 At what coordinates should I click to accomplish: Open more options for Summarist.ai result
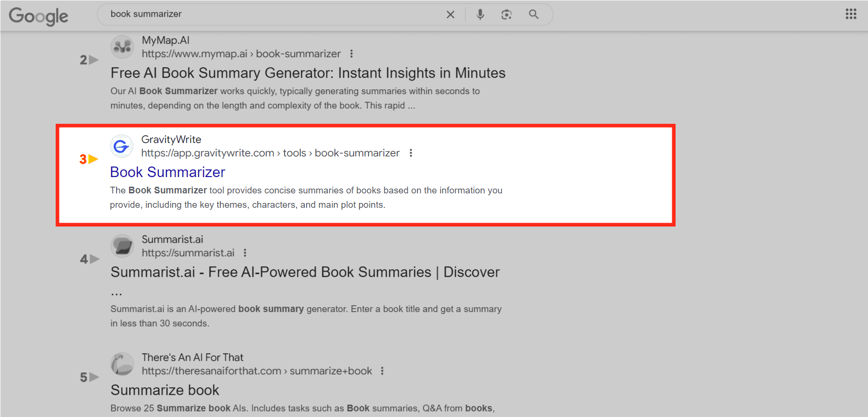[x=245, y=253]
